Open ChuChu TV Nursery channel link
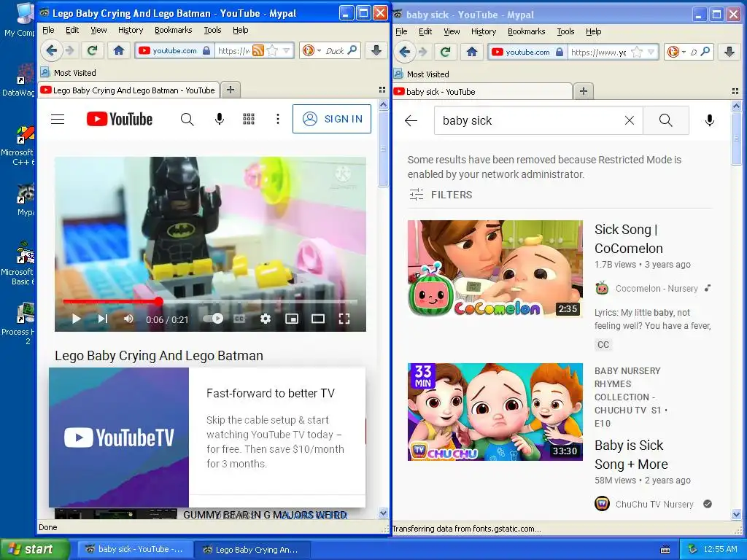 click(654, 504)
